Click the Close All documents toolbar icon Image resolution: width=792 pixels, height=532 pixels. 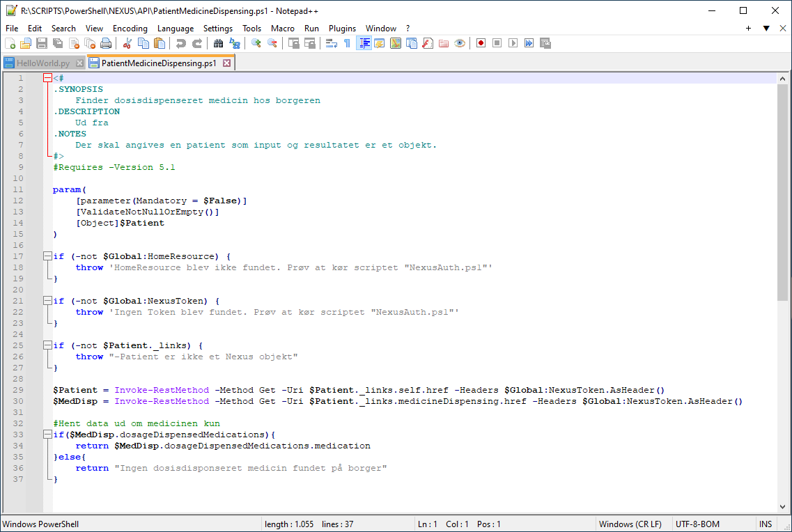(90, 43)
